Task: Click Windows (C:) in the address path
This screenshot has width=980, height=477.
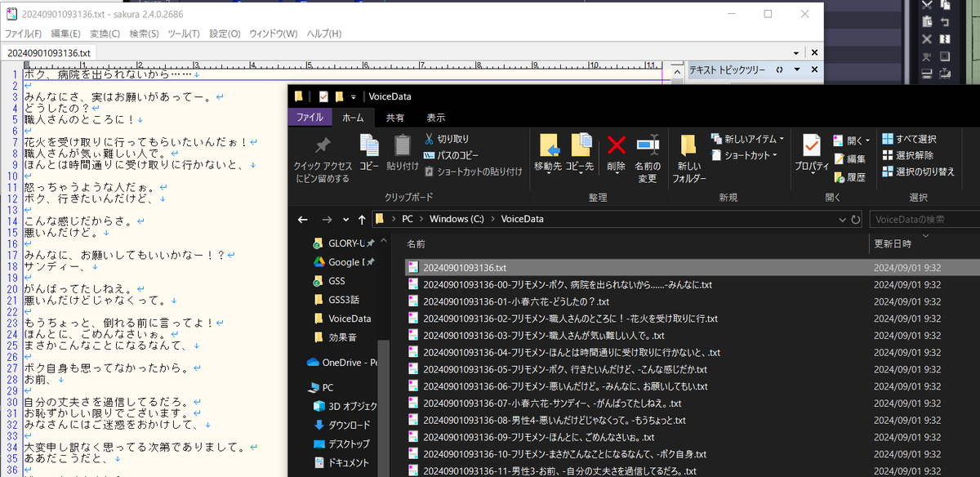Action: (456, 219)
